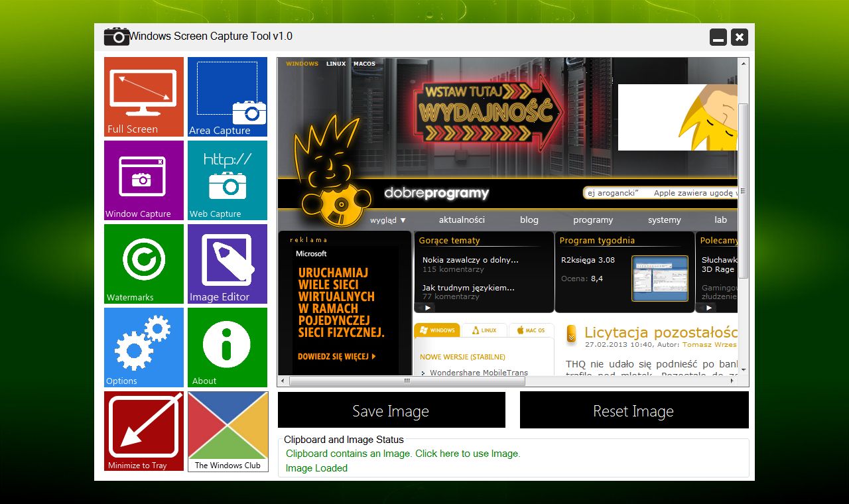
Task: Open the Jak trudnym językiem topic
Action: [468, 288]
